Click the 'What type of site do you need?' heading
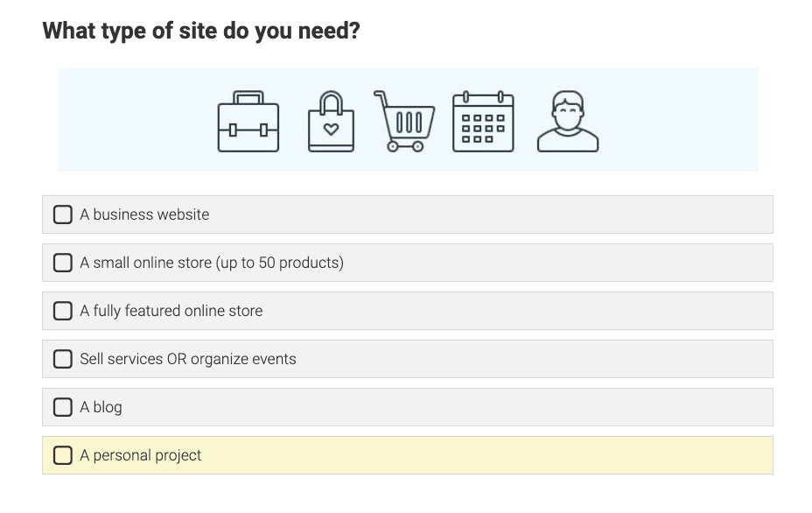Screen dimensions: 812x513 pos(201,32)
